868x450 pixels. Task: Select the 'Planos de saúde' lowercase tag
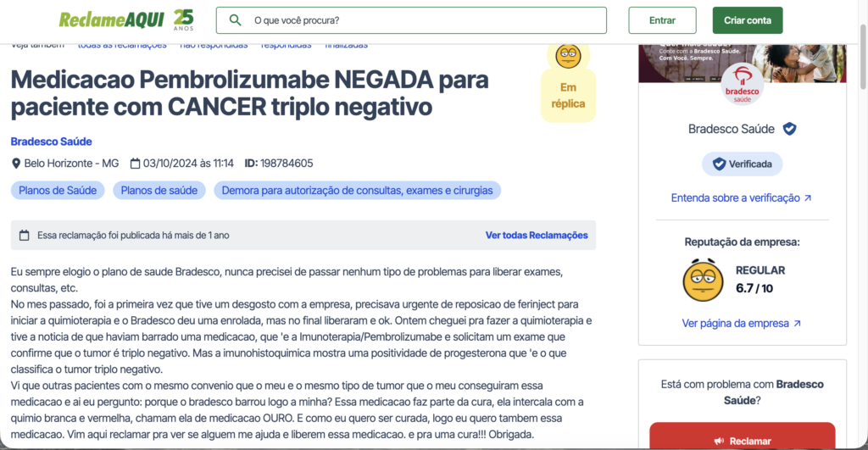[159, 191]
